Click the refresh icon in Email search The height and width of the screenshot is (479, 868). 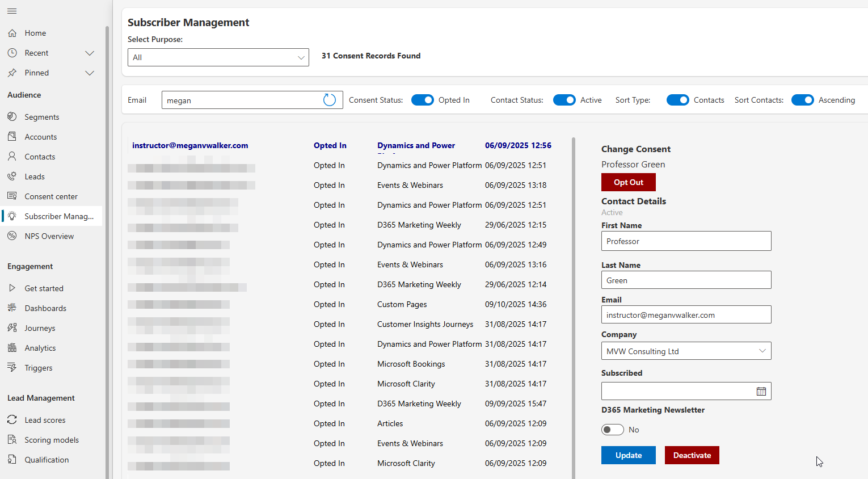point(330,100)
